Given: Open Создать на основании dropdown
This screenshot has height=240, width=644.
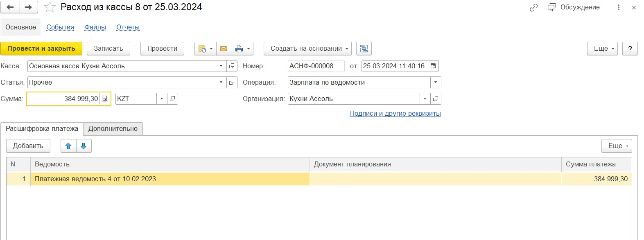Looking at the screenshot, I should [x=307, y=48].
